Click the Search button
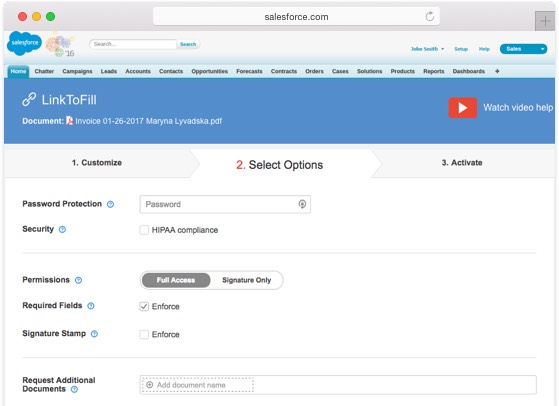The image size is (559, 406). (x=188, y=44)
